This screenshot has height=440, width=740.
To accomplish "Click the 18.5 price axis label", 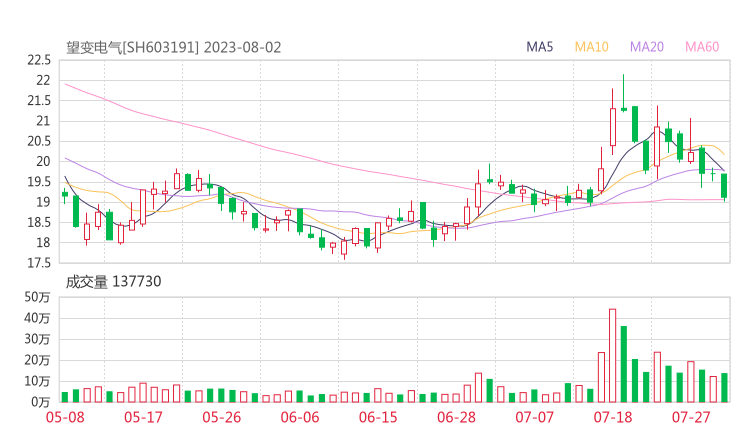I will [39, 222].
